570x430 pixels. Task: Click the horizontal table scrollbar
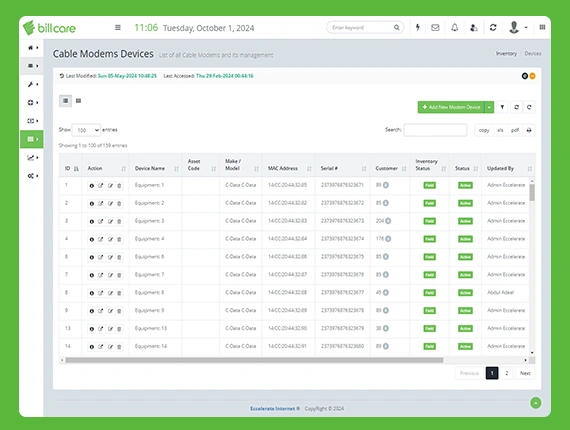pos(254,360)
